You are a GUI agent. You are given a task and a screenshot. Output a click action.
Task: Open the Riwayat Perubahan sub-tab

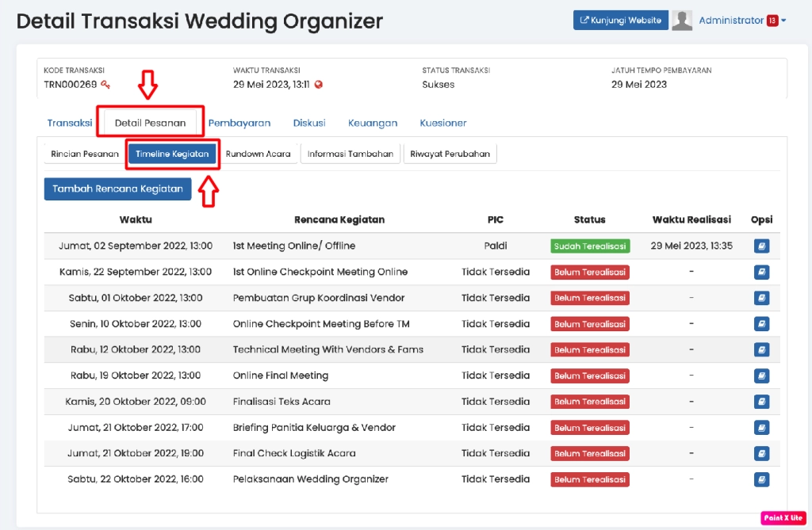[450, 154]
